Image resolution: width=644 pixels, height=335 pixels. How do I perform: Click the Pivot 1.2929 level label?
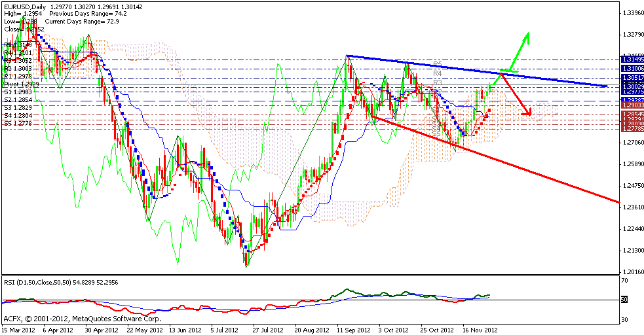pos(22,85)
